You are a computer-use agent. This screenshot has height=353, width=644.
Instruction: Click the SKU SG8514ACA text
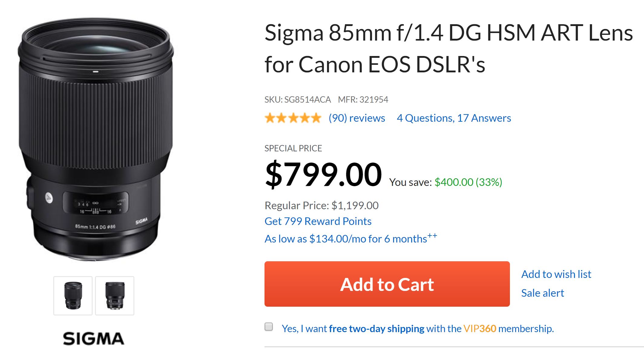coord(297,100)
